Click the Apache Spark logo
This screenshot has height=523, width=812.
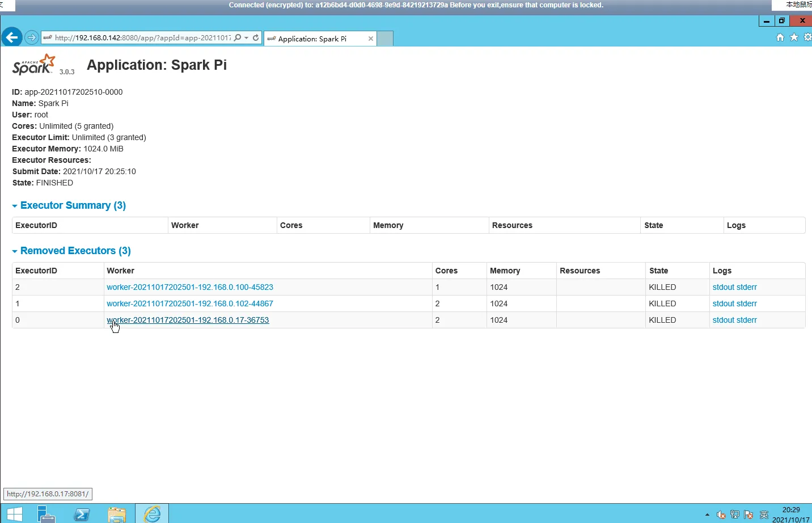tap(34, 65)
